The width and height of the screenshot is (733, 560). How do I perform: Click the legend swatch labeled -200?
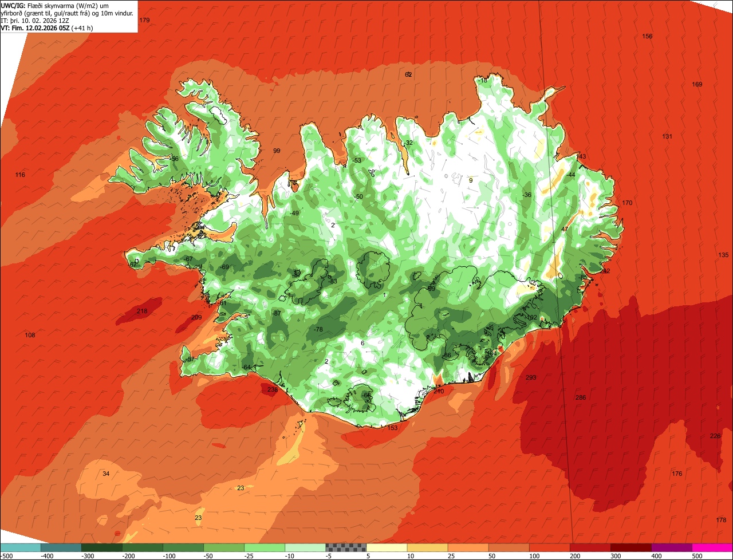(143, 547)
